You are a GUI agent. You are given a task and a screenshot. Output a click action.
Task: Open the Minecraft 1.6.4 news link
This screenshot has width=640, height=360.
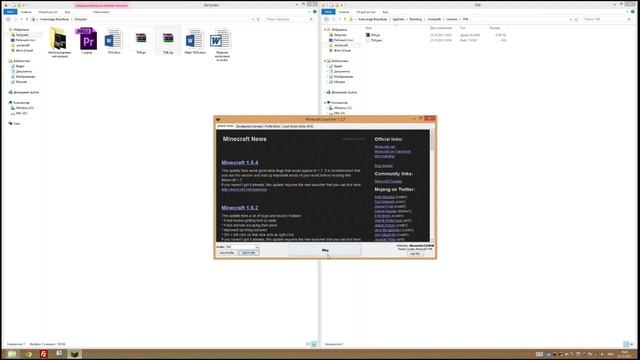(x=240, y=163)
